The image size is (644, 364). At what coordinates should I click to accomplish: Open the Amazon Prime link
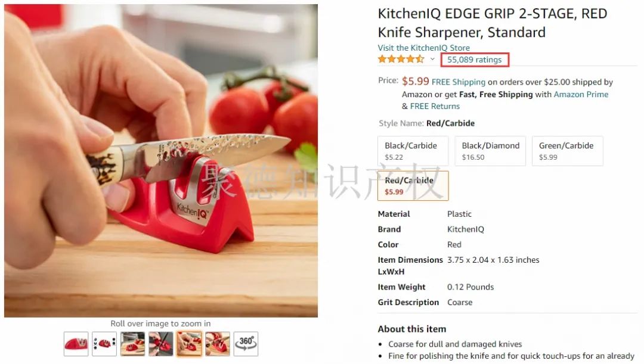tap(581, 94)
